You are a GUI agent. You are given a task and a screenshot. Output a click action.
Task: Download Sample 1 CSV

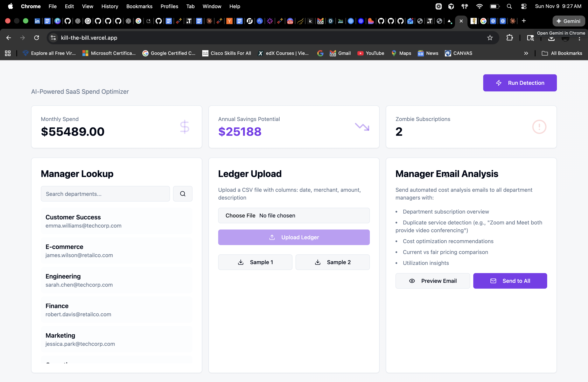click(x=255, y=262)
